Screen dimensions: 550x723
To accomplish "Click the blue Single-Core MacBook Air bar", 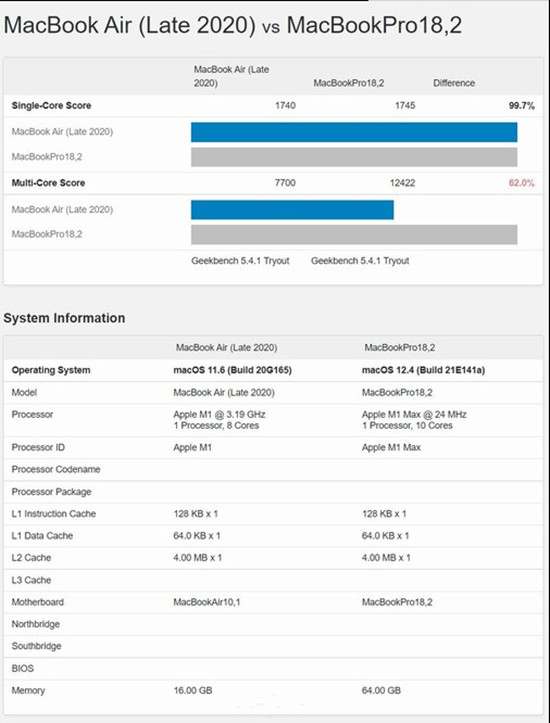I will [354, 132].
